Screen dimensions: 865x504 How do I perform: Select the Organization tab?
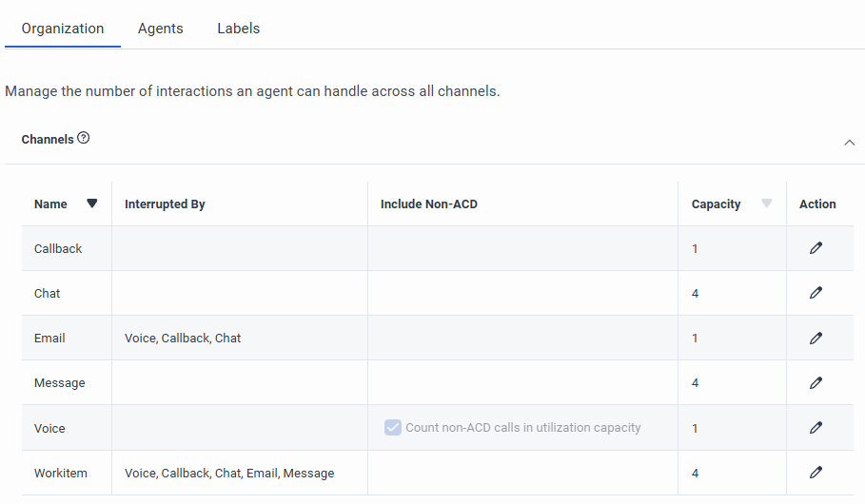[63, 29]
